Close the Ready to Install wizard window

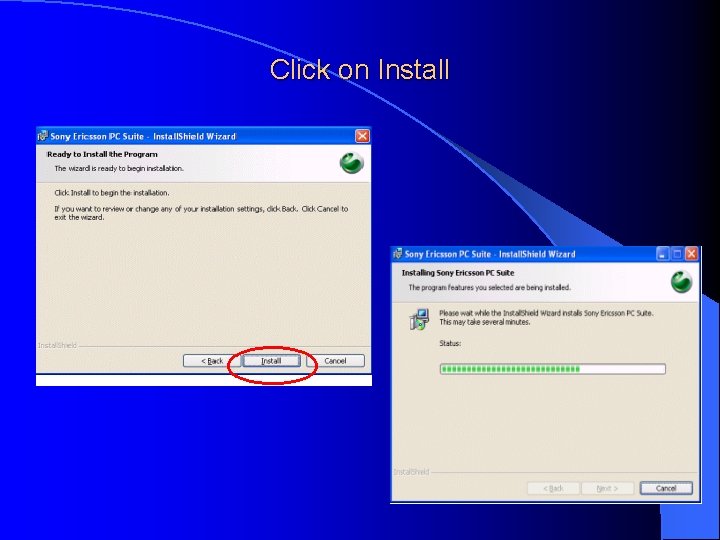[x=362, y=136]
